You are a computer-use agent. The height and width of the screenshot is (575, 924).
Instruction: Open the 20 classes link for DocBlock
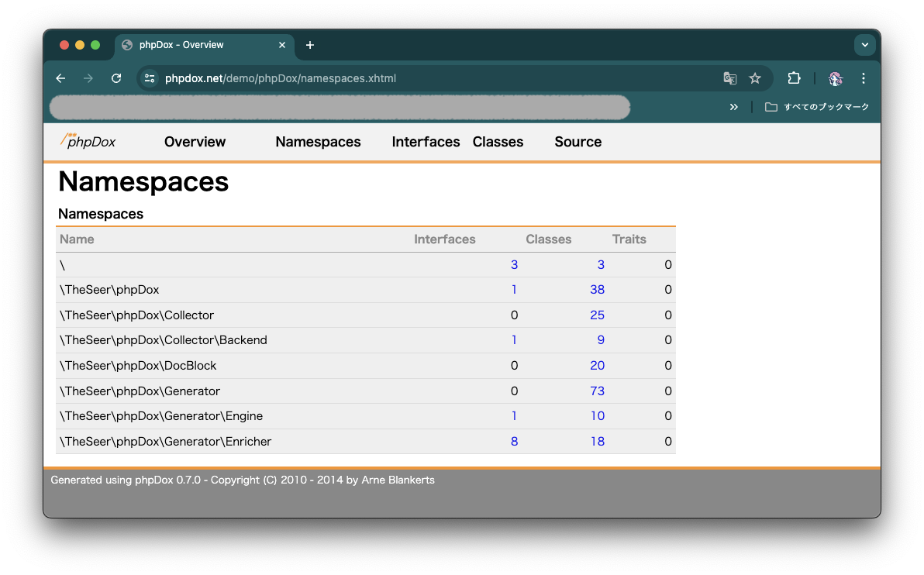tap(598, 365)
